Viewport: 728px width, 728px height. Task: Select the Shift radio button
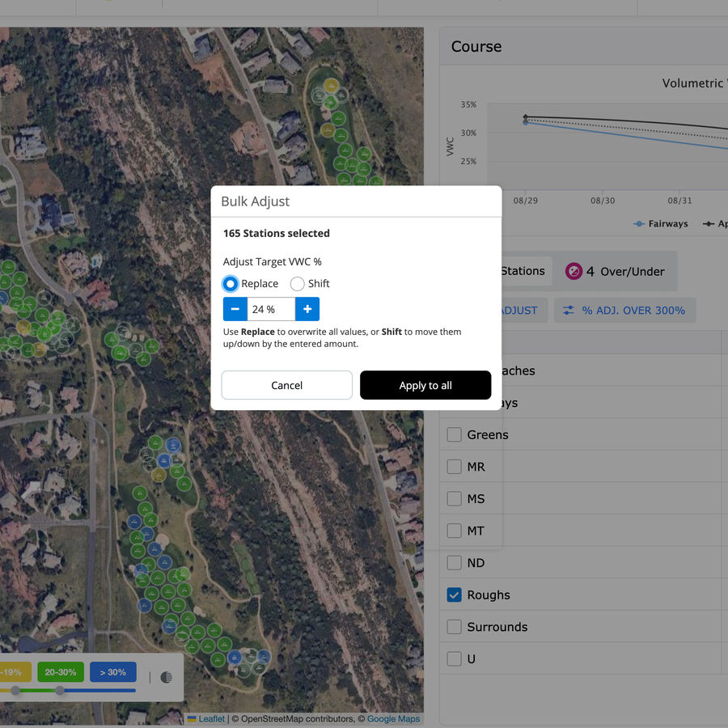[x=298, y=284]
